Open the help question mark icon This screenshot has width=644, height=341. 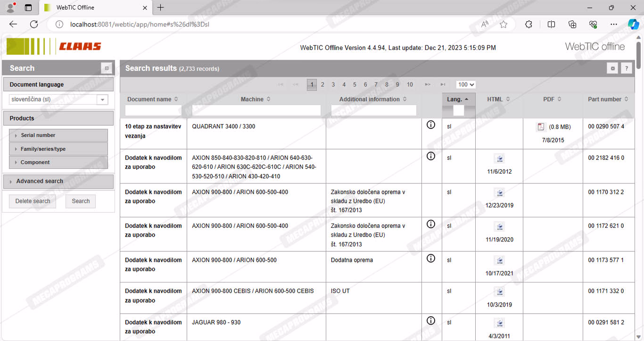tap(626, 68)
